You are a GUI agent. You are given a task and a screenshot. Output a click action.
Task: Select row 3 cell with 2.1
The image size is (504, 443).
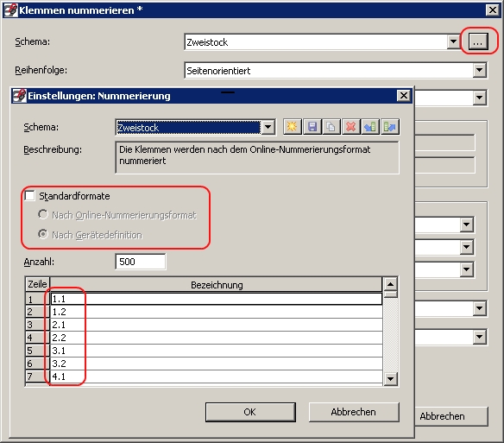[x=217, y=325]
